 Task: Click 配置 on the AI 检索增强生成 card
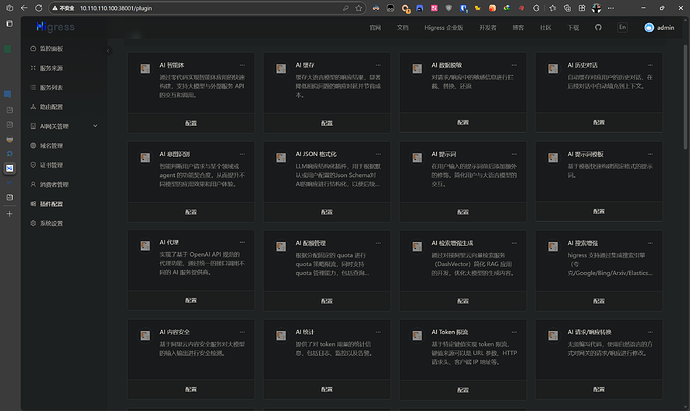pyautogui.click(x=463, y=301)
